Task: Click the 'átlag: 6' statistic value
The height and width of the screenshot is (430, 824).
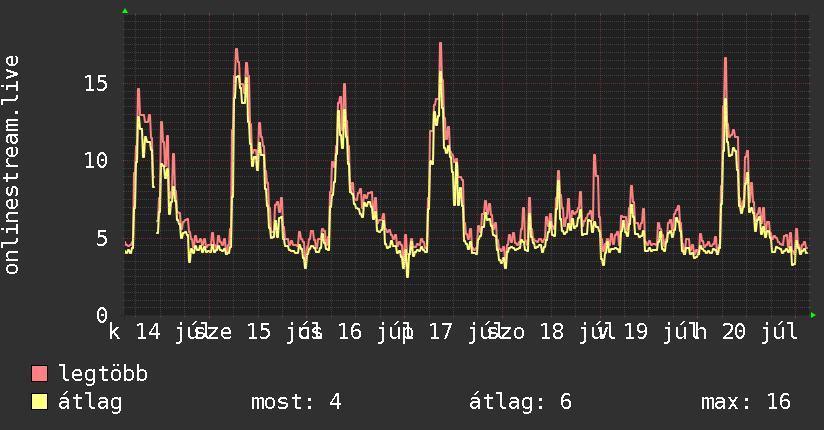Action: 520,402
